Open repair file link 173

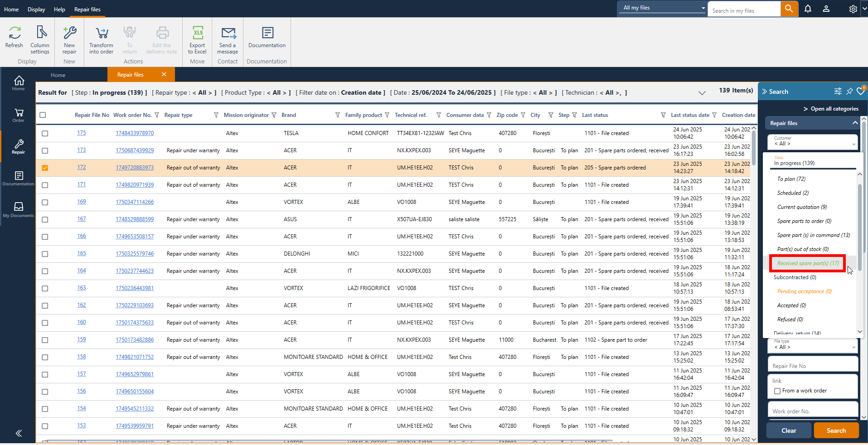82,150
